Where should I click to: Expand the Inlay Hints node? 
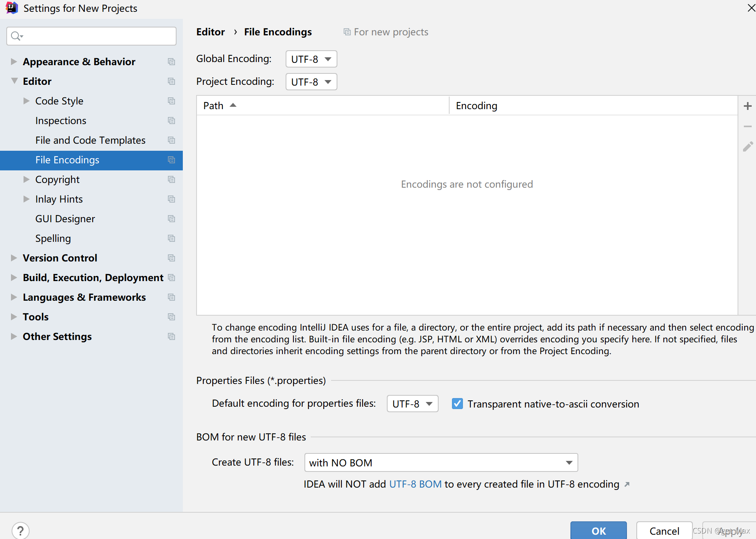tap(26, 199)
